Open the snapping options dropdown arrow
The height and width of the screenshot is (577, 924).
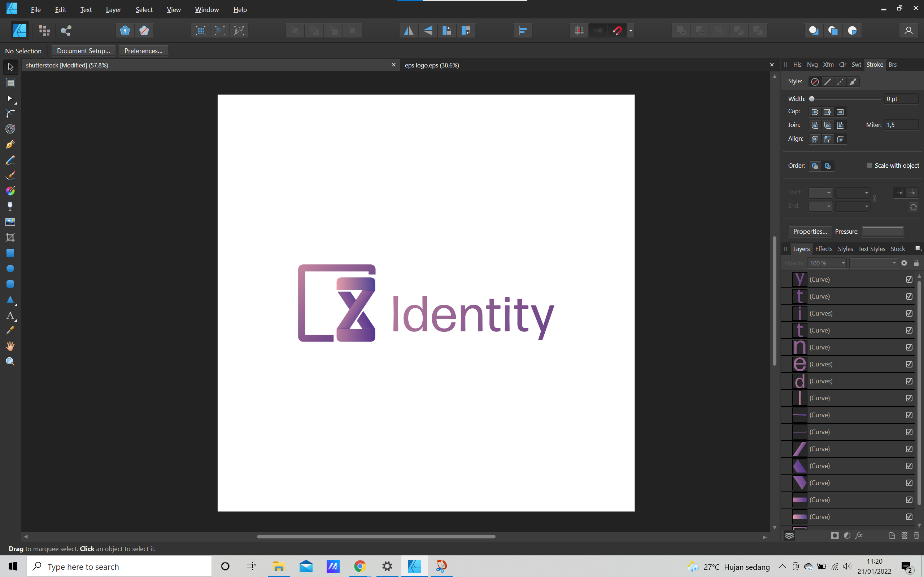pyautogui.click(x=632, y=31)
